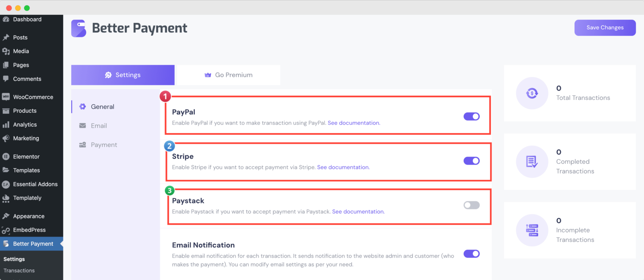This screenshot has height=280, width=644.
Task: Click the Marketing megaphone icon
Action: [6, 138]
